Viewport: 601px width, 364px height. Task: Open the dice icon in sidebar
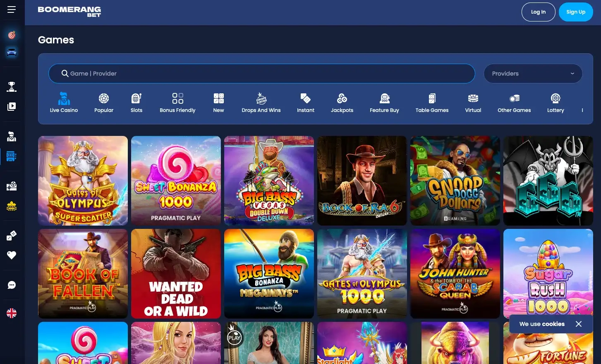12,236
